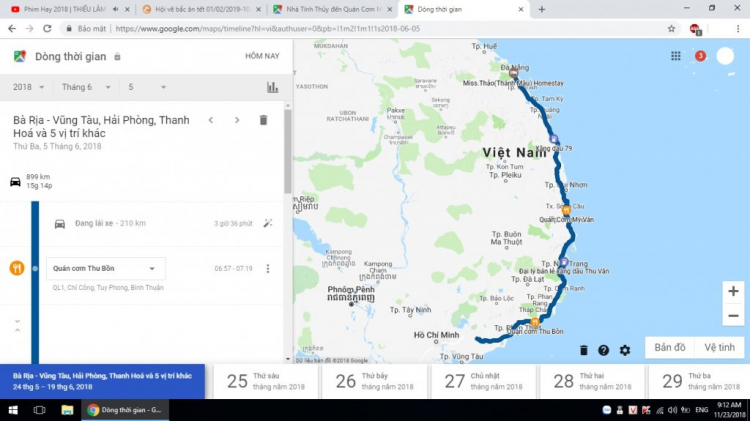Open the Google account avatar
Viewport: 750px width, 421px height.
point(725,56)
